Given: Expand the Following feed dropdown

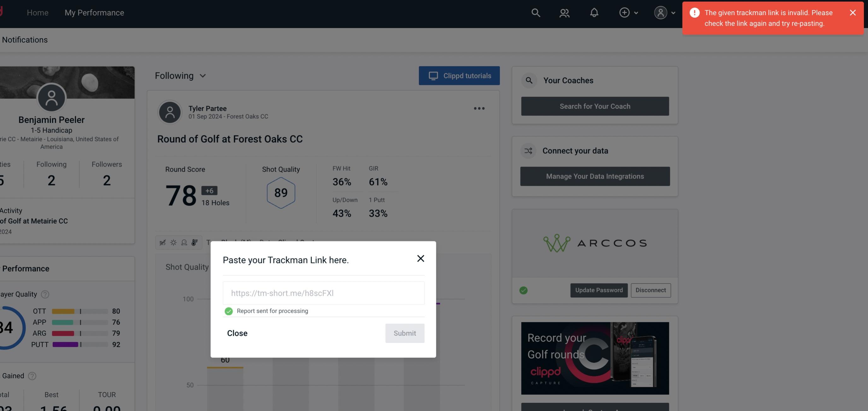Looking at the screenshot, I should tap(180, 75).
